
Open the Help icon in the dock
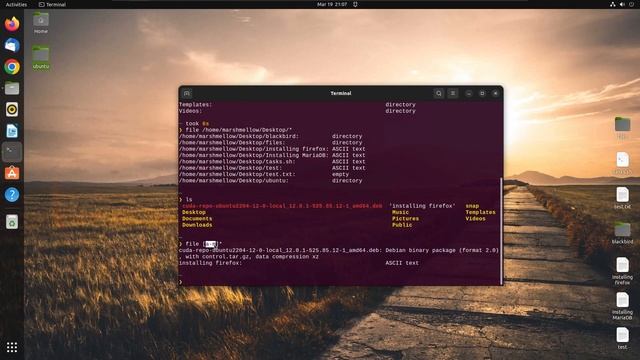coord(12,195)
